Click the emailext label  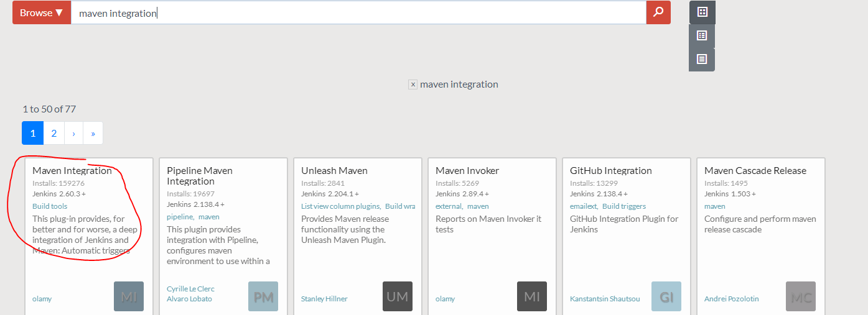point(583,206)
